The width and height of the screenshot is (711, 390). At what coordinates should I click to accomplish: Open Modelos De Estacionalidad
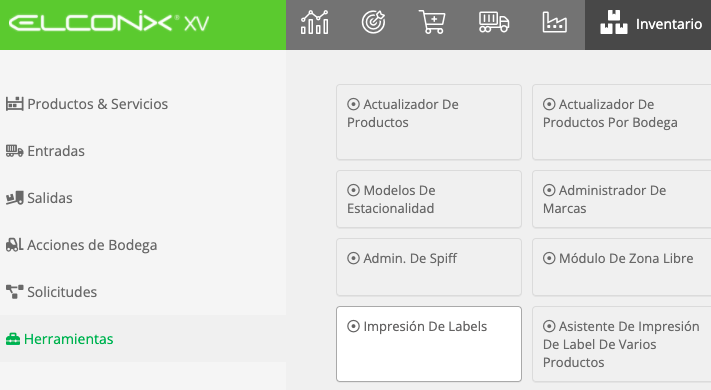(x=429, y=199)
